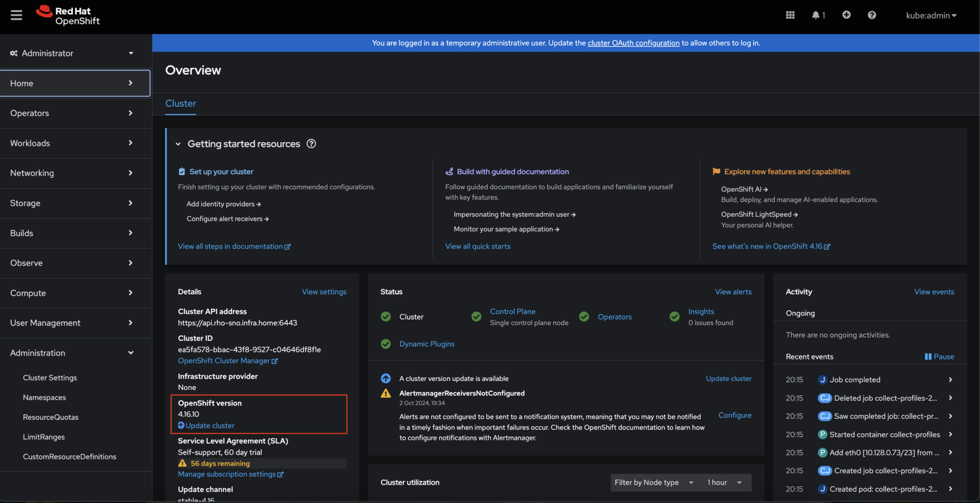Image resolution: width=980 pixels, height=503 pixels.
Task: Open the Administrator perspective switcher
Action: tap(75, 53)
